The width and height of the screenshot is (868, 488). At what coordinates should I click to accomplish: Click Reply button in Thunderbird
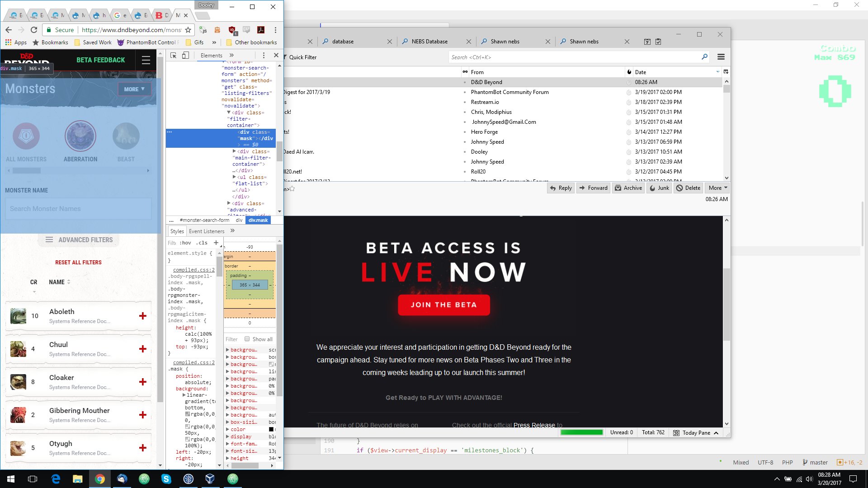tap(561, 188)
